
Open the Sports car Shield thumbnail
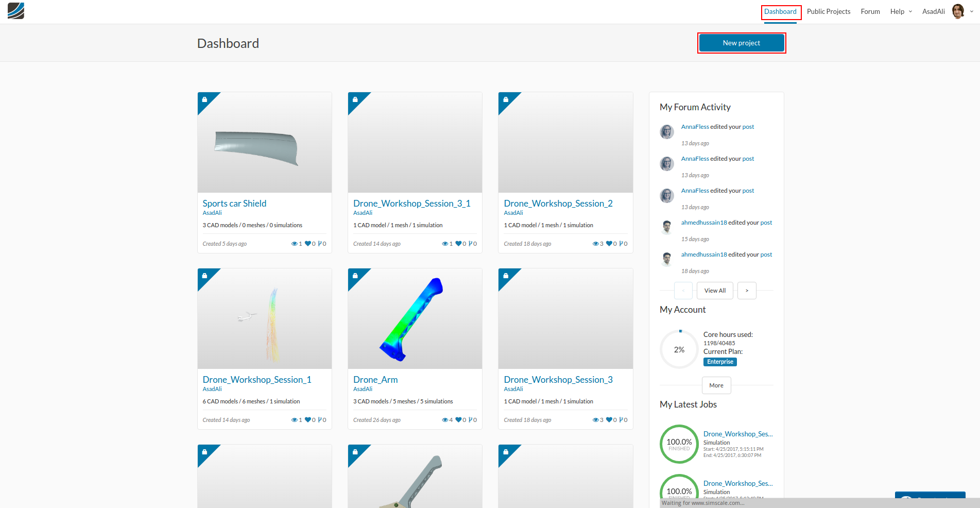(x=265, y=143)
